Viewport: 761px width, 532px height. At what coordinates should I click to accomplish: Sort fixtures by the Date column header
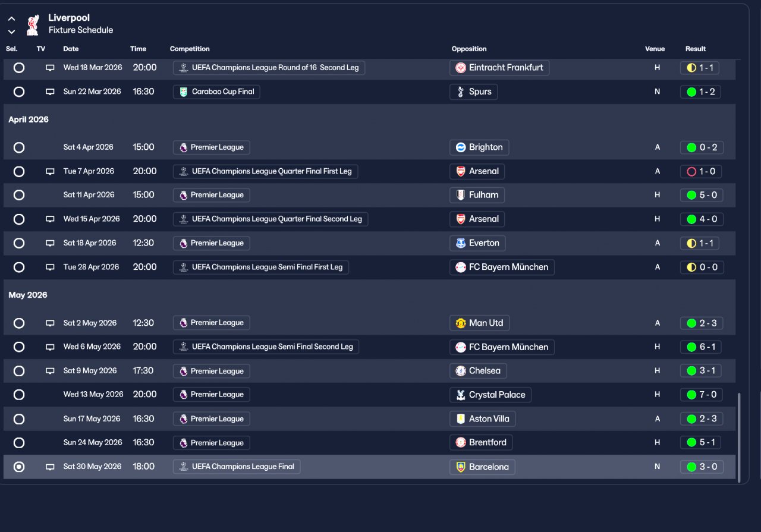pyautogui.click(x=71, y=49)
